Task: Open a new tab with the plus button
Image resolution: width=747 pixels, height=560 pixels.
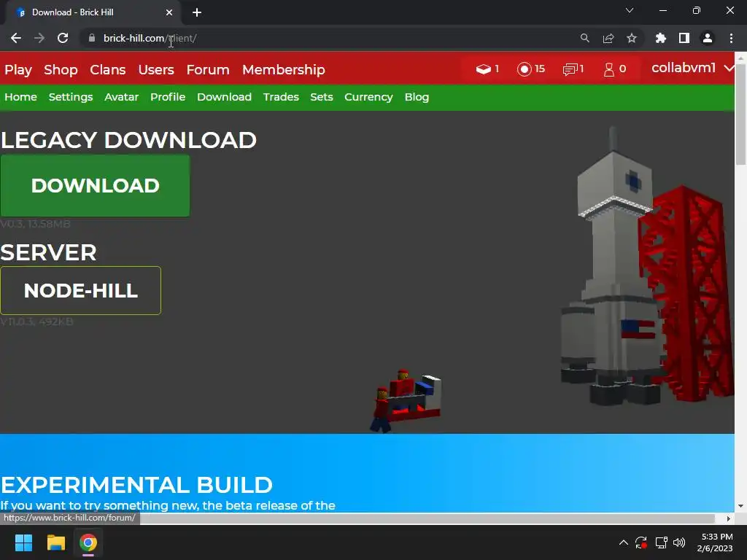Action: (x=197, y=12)
